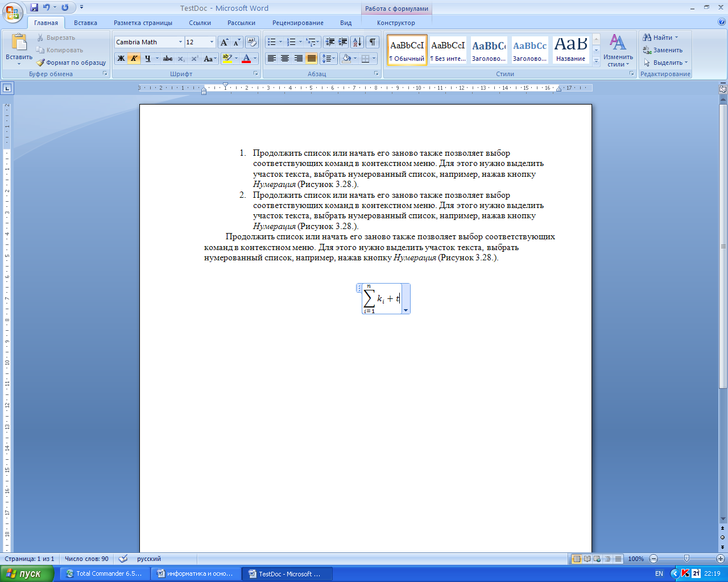Select Без интервала style
The height and width of the screenshot is (582, 728).
click(448, 51)
